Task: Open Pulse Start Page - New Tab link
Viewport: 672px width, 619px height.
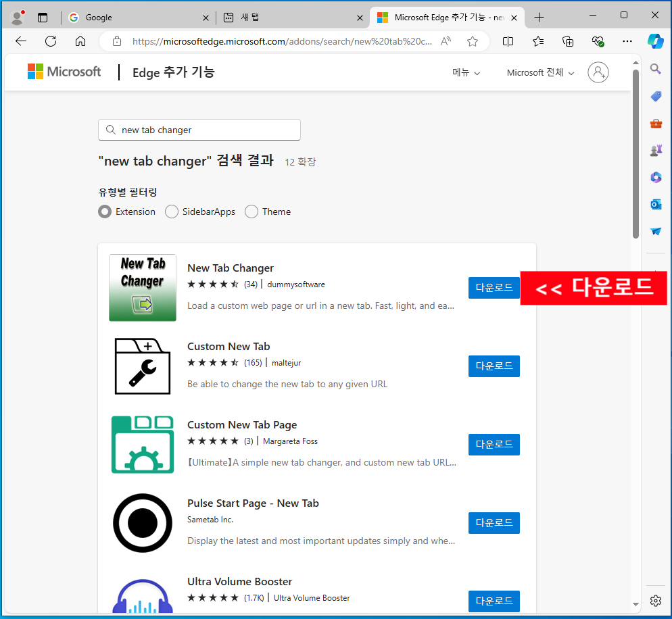Action: click(253, 503)
